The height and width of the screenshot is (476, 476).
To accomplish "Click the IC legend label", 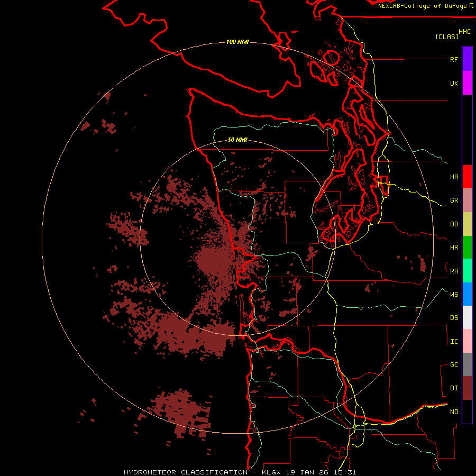I will tap(454, 341).
